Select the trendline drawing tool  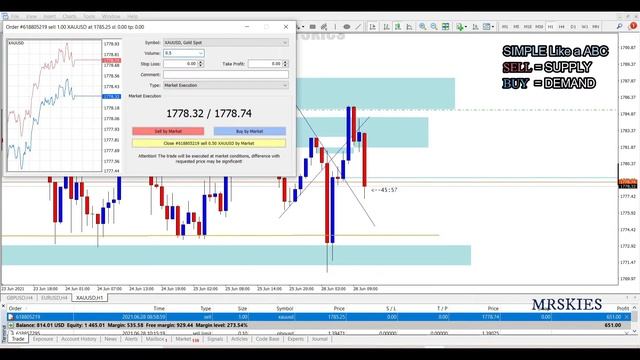coord(358,27)
